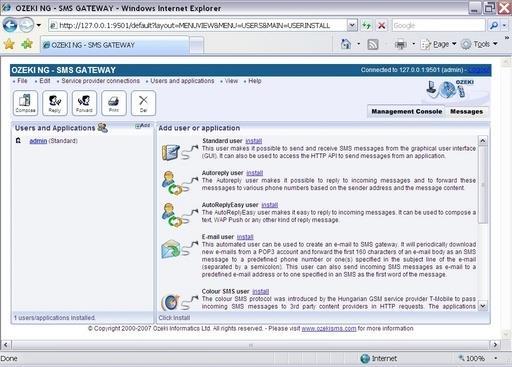Click the Print toolbar icon
Screen dimensions: 512x367
coord(114,103)
